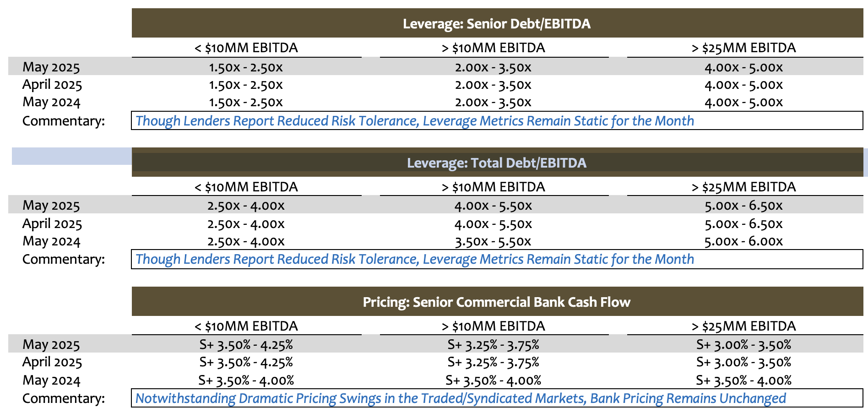868x413 pixels.
Task: Select the < $10MM EBITDA column header in Senior Debt
Action: (x=246, y=48)
